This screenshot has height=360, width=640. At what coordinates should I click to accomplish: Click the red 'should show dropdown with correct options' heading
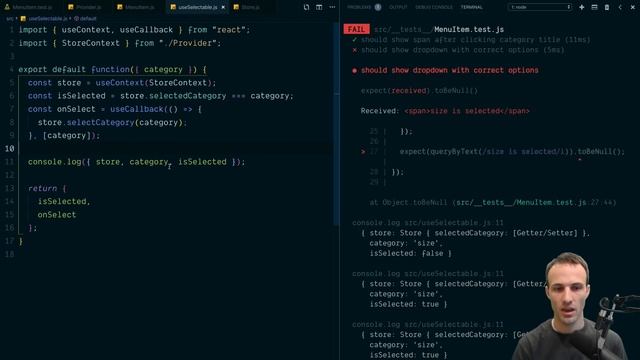click(449, 70)
